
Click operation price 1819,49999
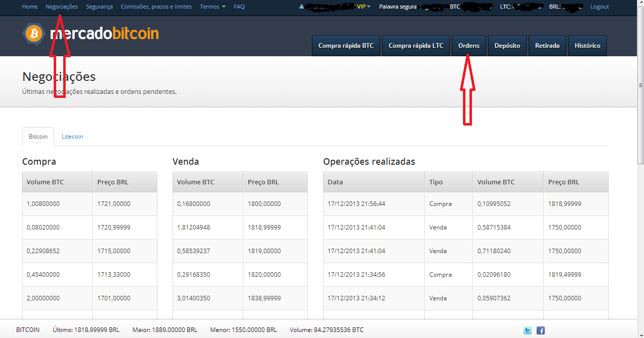565,275
